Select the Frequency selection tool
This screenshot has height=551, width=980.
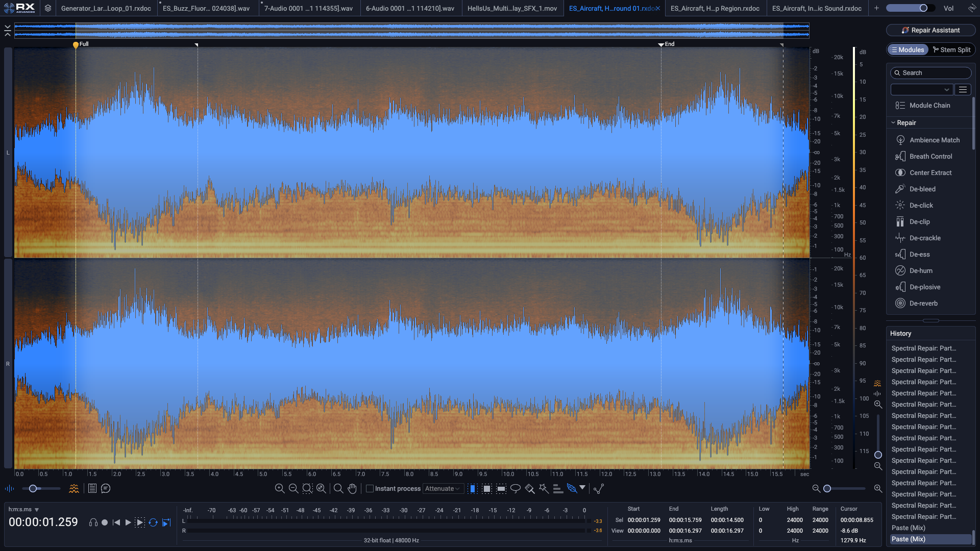click(501, 489)
